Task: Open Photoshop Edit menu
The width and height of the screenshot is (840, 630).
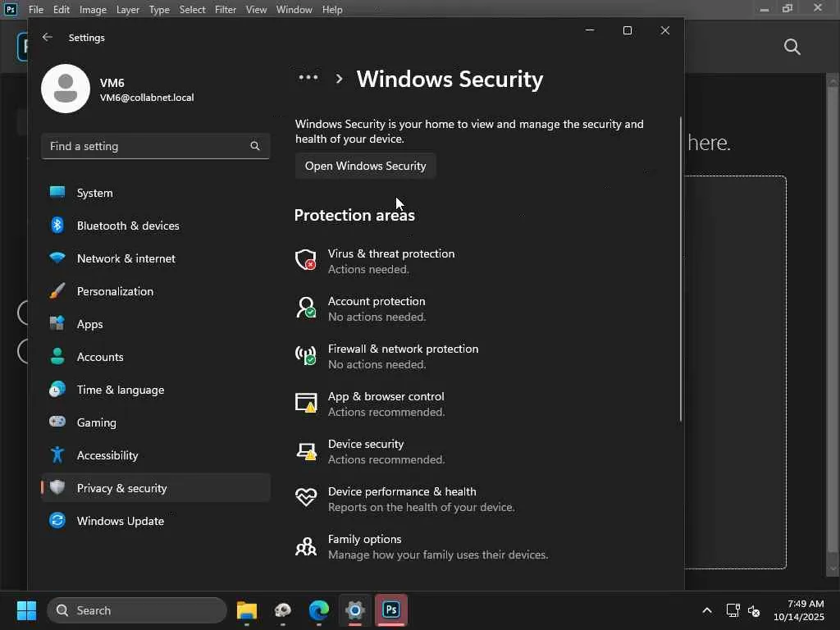Action: [61, 10]
